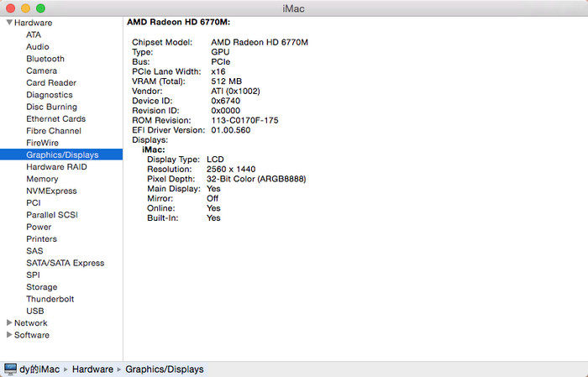The image size is (588, 377).
Task: Click PCIe Lane Width value x16
Action: click(218, 71)
